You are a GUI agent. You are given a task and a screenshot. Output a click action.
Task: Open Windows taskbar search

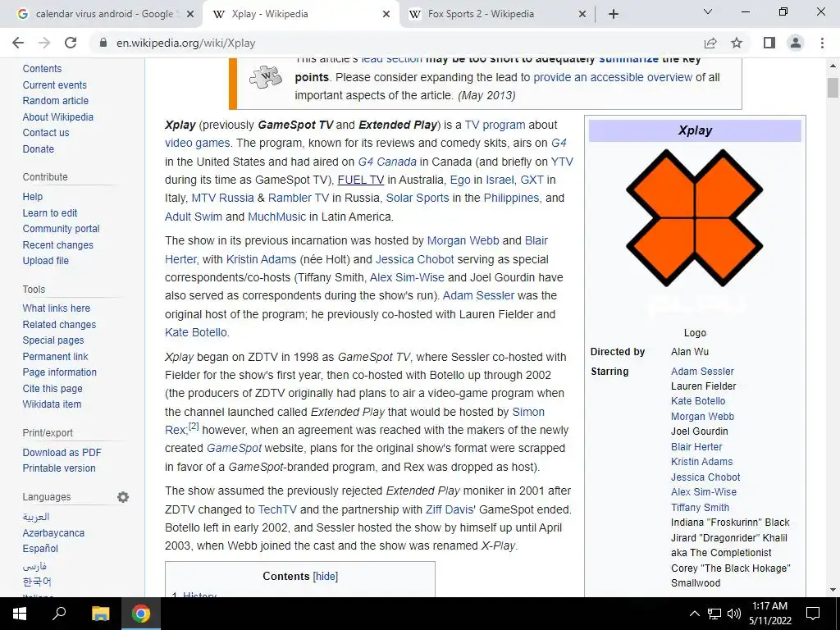[x=59, y=614]
